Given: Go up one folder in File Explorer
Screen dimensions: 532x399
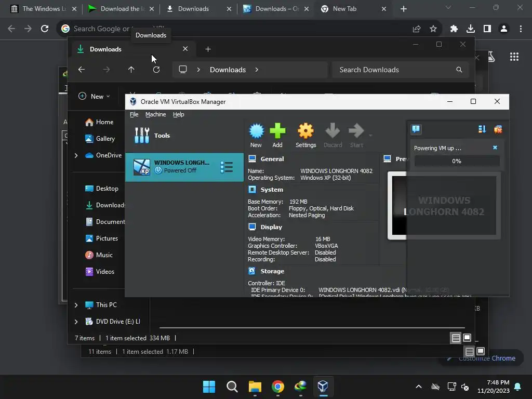Looking at the screenshot, I should pyautogui.click(x=131, y=70).
